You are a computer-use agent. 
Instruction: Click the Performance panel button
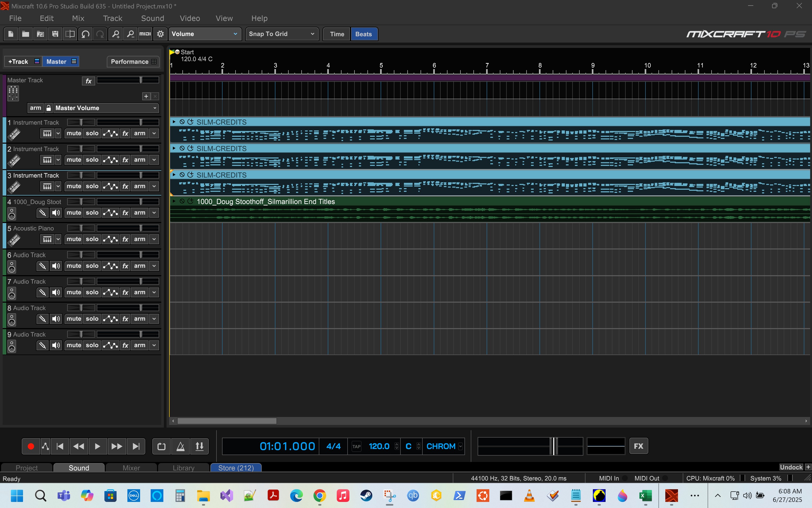coord(133,61)
